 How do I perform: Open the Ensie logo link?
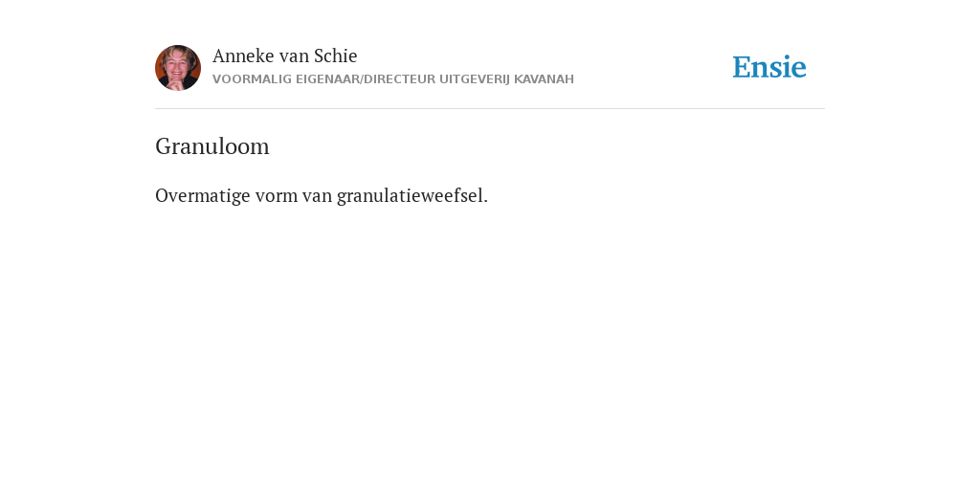click(x=769, y=67)
